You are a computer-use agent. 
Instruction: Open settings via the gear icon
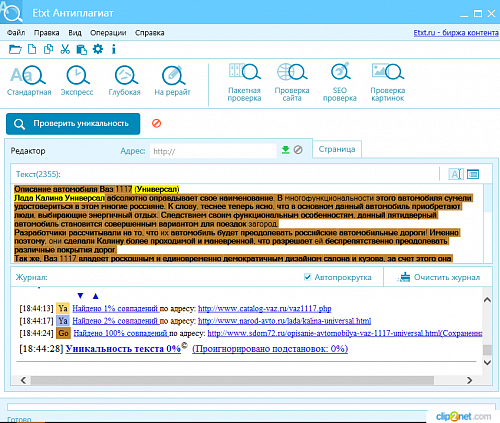point(98,49)
